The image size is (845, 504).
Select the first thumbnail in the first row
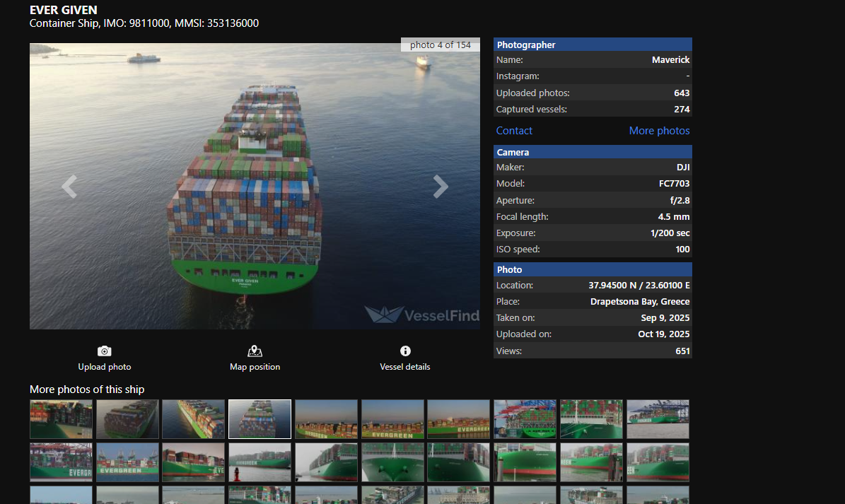pyautogui.click(x=61, y=419)
